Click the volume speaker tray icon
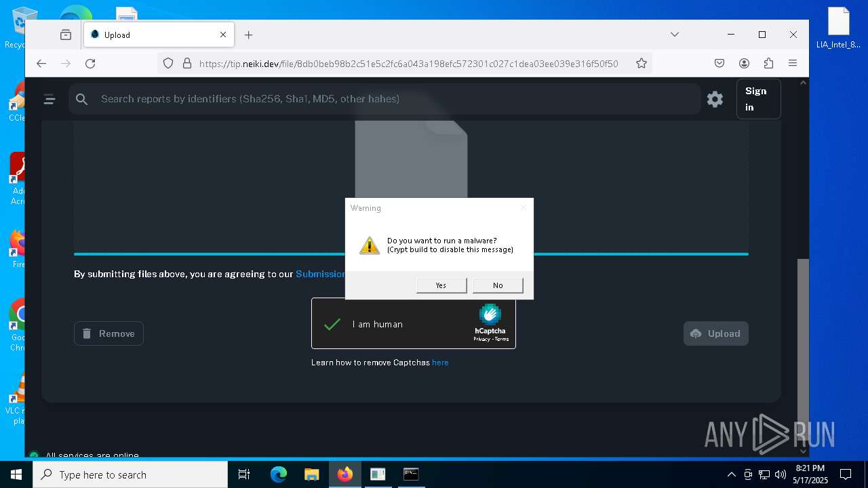This screenshot has width=868, height=488. point(780,474)
